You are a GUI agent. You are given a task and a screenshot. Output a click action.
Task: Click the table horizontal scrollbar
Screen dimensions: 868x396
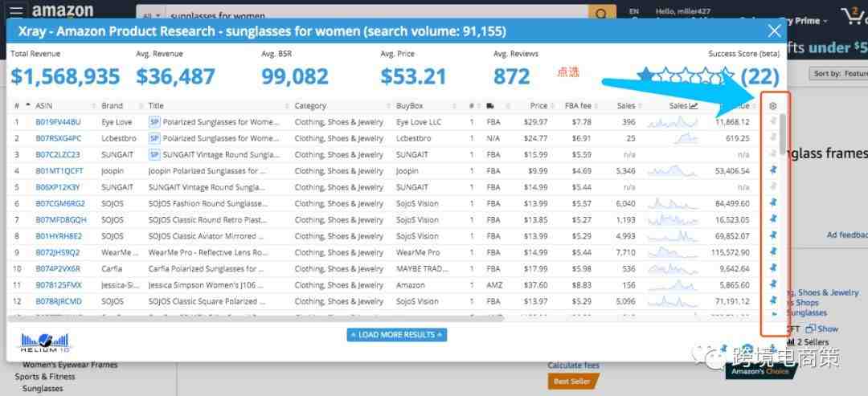(x=256, y=318)
